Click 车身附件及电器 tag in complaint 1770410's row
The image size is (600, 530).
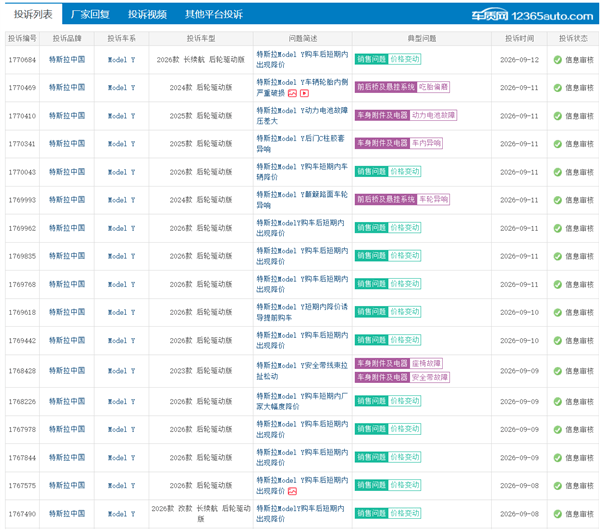[x=382, y=115]
